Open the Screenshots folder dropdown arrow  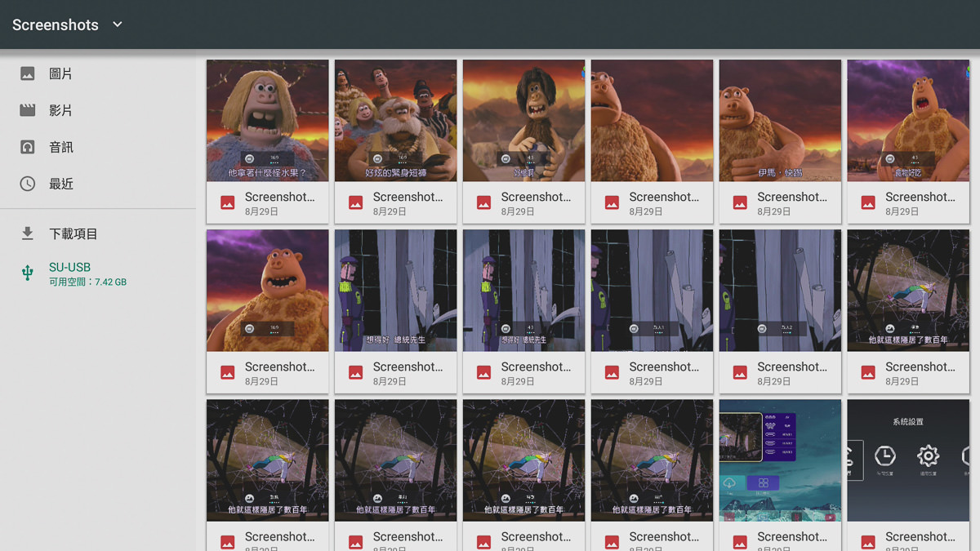pos(118,24)
